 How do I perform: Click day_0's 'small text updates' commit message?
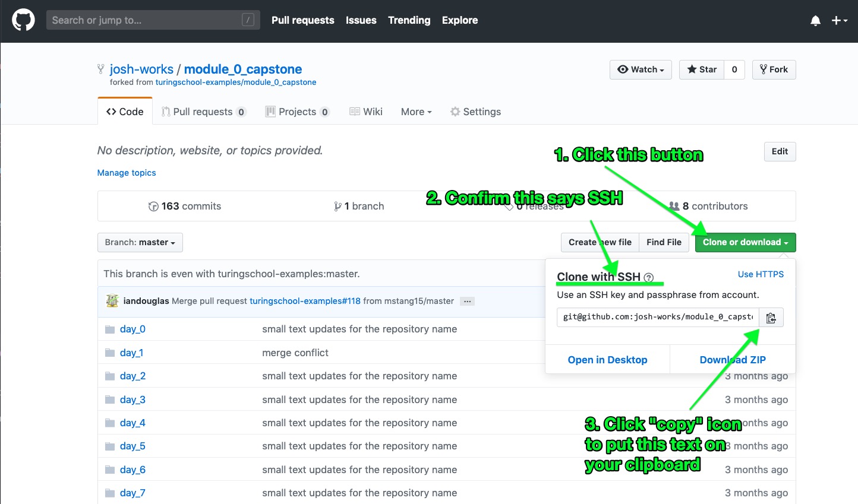coord(359,329)
